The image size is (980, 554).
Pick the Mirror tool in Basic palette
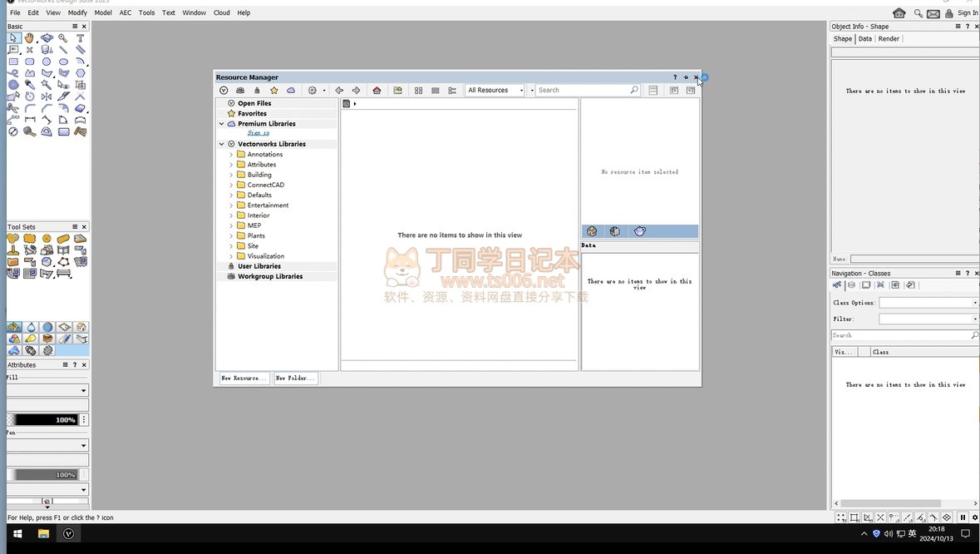coord(47,96)
